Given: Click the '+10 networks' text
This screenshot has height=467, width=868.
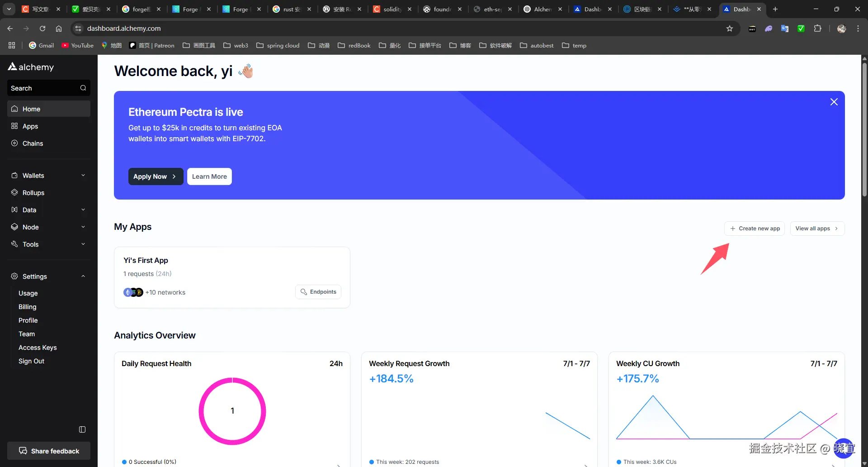Looking at the screenshot, I should 165,292.
